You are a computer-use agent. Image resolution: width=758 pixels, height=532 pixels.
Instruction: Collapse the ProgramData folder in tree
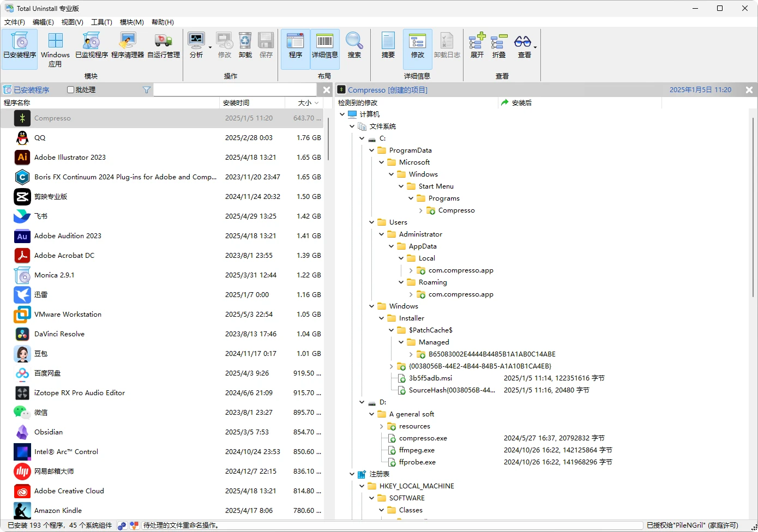(371, 150)
